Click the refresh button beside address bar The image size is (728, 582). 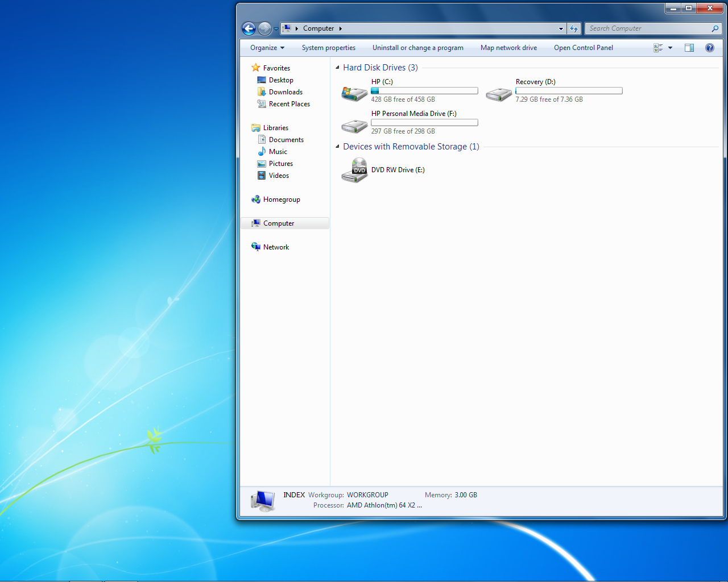[x=574, y=28]
